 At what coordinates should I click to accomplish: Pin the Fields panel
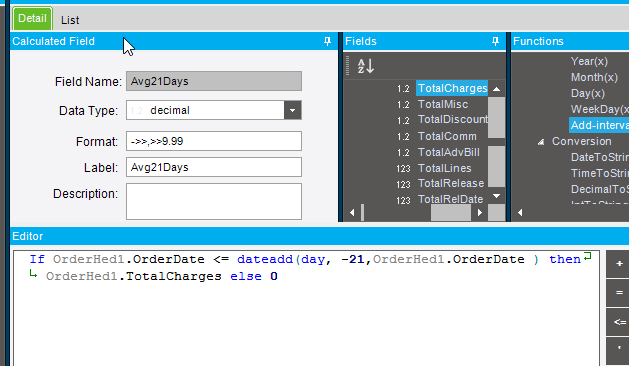(x=495, y=41)
